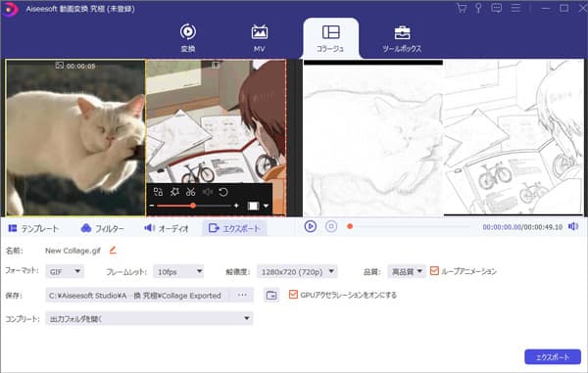Viewport: 588px width, 373px height.
Task: Open output folder icon button
Action: pos(271,295)
